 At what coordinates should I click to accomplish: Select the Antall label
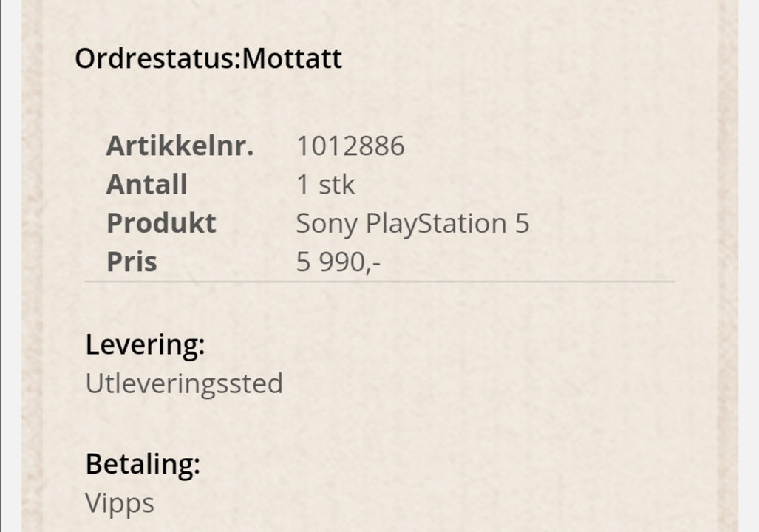coord(146,185)
